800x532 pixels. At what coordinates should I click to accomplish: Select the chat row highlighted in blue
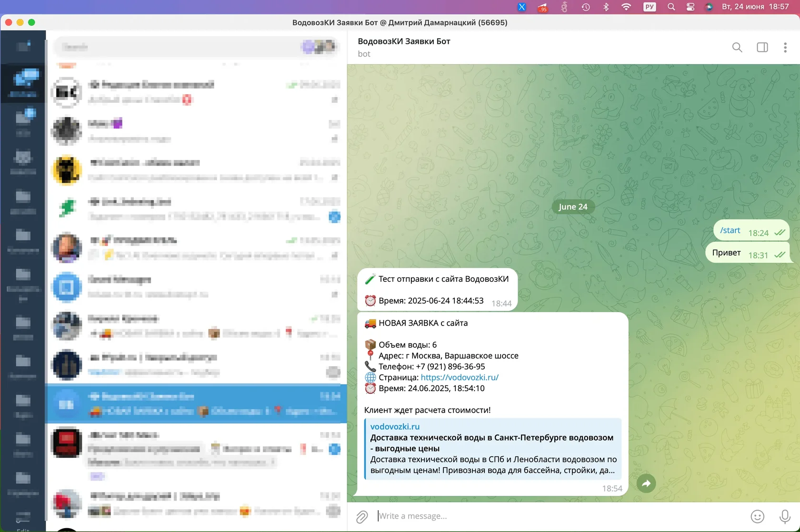[196, 404]
